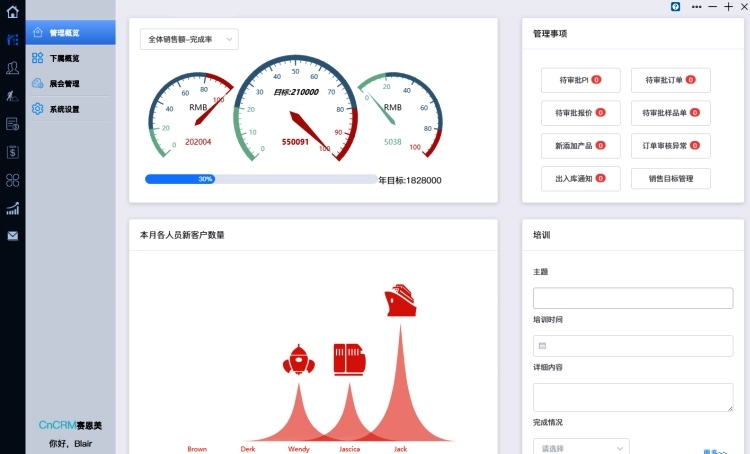The image size is (750, 454).
Task: Click the blue help icon at top right
Action: 675,7
